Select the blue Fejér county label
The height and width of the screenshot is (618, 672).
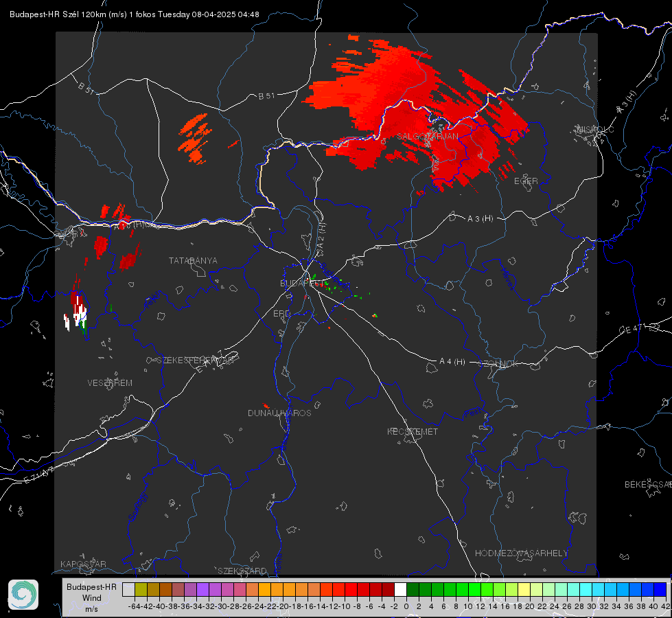(x=153, y=300)
